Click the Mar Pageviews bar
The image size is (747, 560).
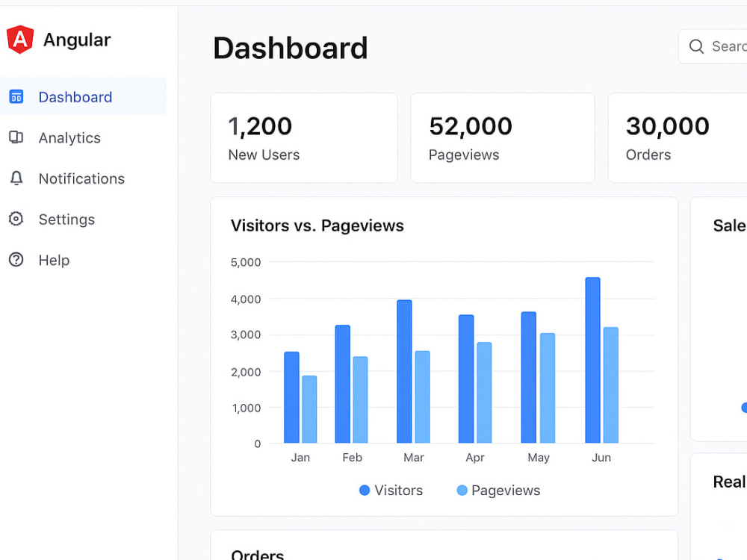423,396
